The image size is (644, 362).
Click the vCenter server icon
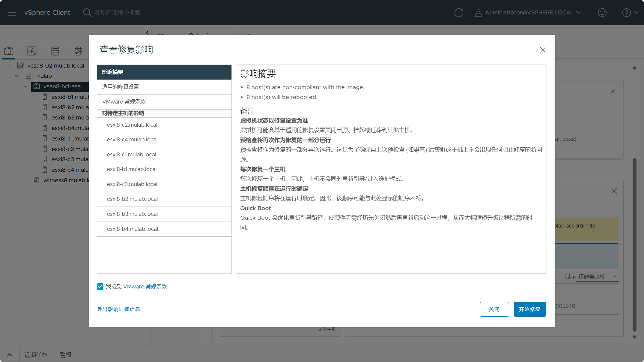pos(20,65)
